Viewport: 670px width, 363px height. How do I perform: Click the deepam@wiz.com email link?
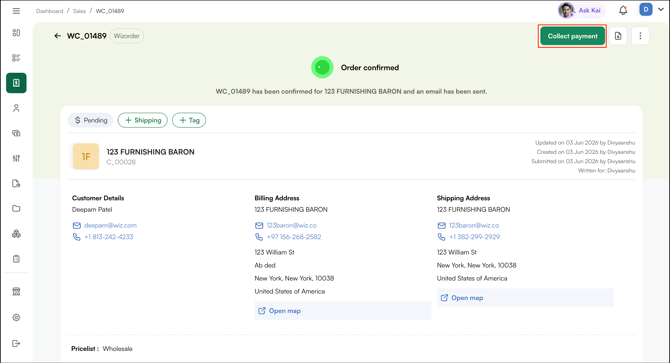pos(110,225)
